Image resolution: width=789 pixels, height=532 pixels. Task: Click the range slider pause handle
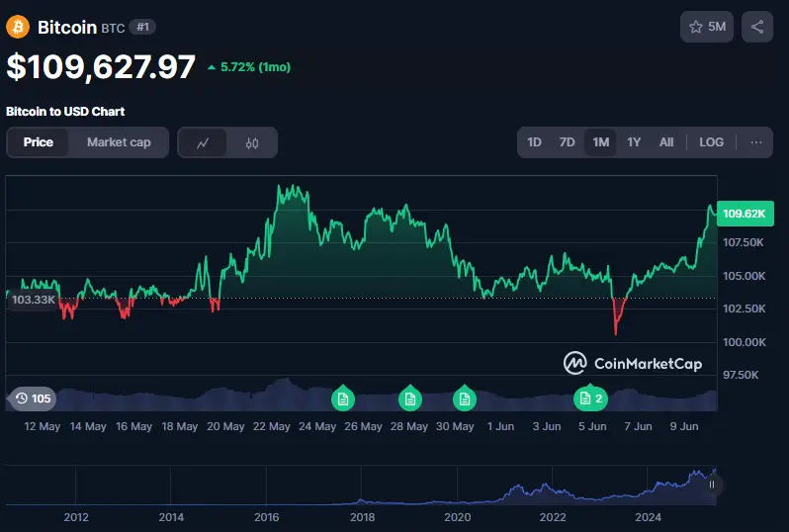712,485
